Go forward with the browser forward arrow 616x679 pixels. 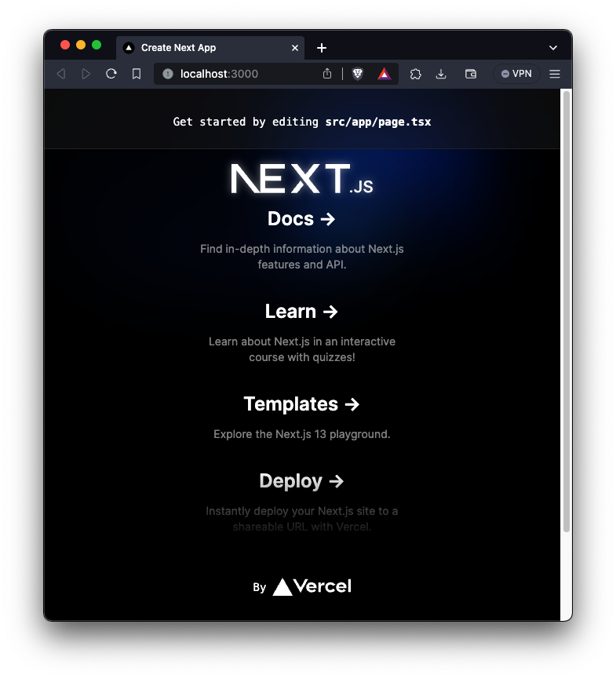coord(86,74)
